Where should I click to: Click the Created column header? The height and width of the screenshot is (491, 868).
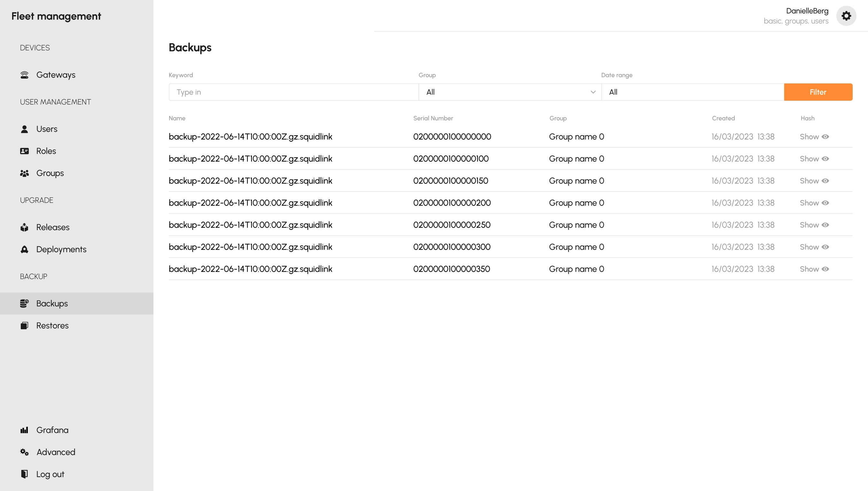(723, 118)
